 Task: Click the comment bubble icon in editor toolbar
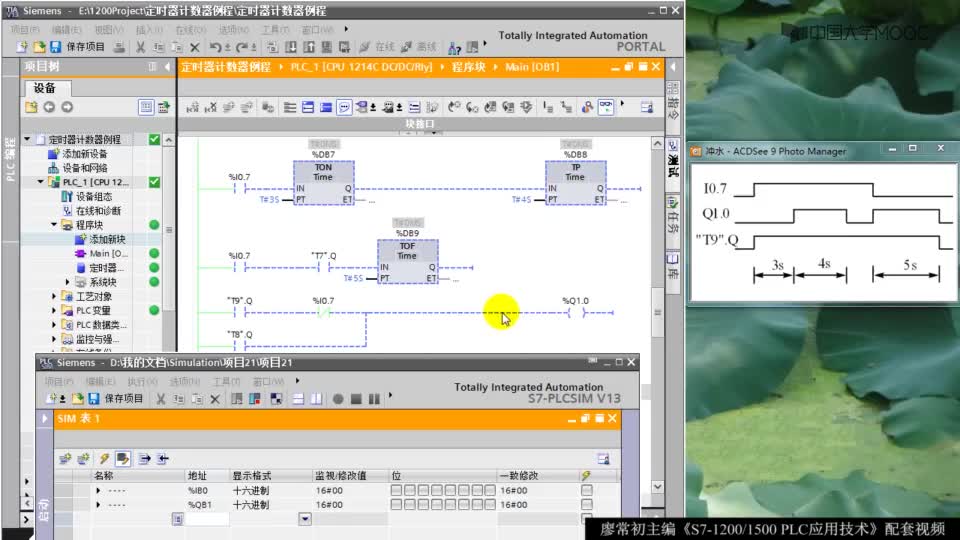(x=344, y=108)
